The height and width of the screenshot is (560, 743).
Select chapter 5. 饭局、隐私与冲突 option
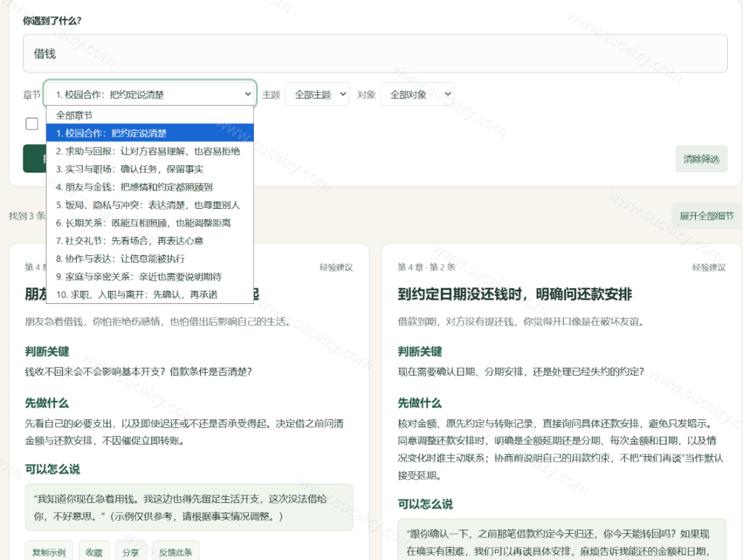point(149,205)
